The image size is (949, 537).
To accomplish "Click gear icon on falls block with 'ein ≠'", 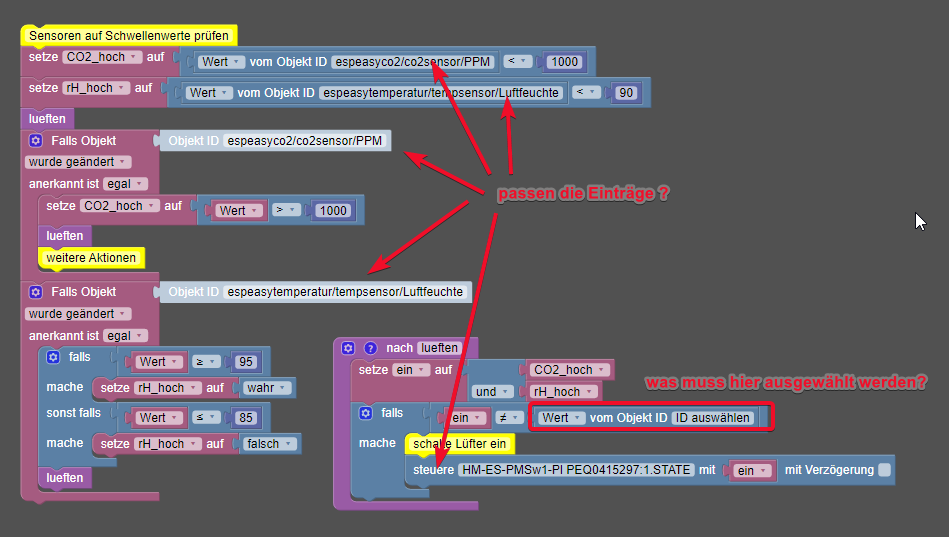I will click(366, 413).
